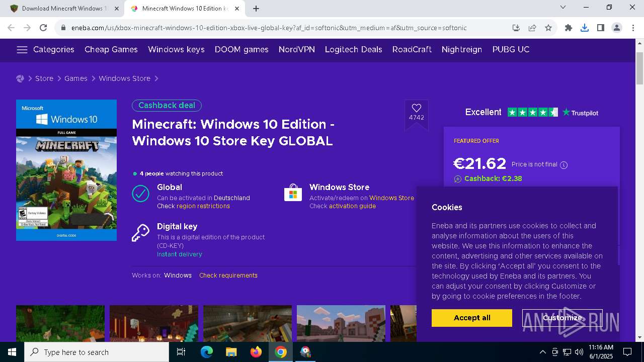The height and width of the screenshot is (362, 644).
Task: Click the install app icon in address bar
Action: coord(516,28)
